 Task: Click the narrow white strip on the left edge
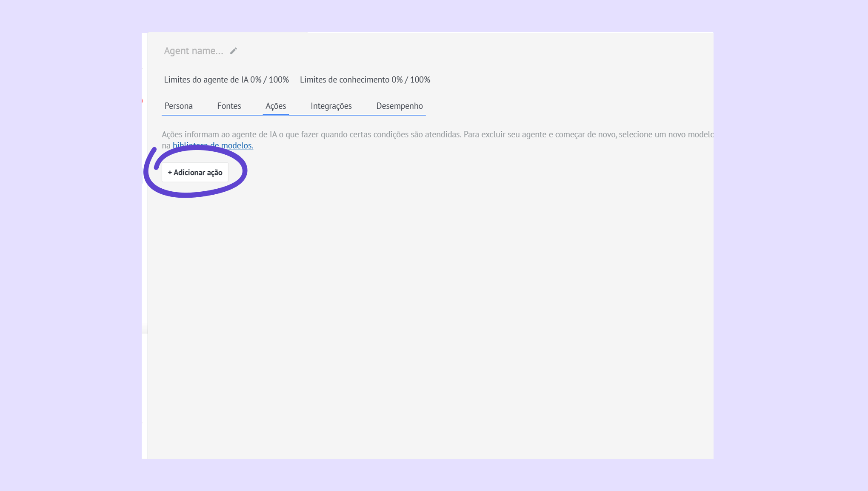tap(144, 255)
